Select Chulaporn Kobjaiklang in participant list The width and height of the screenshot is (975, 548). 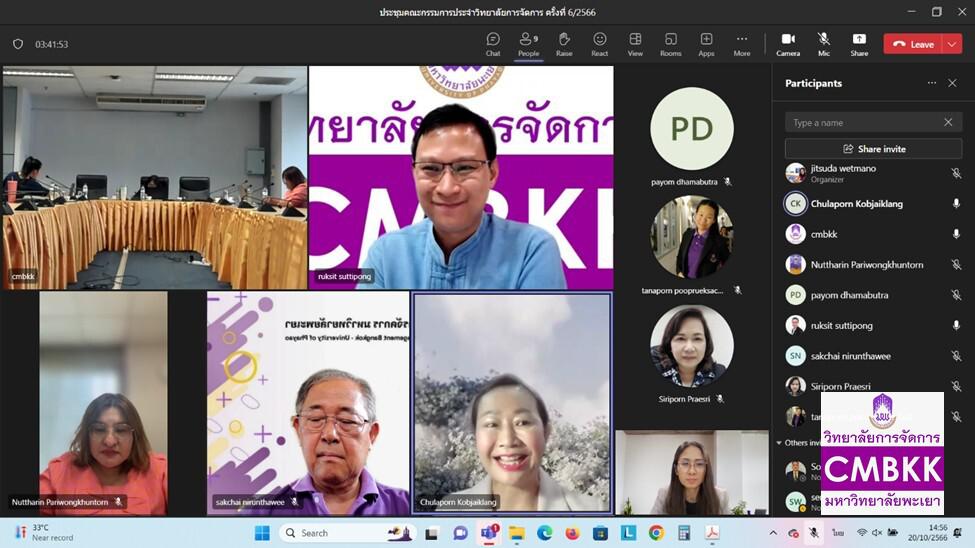click(x=873, y=203)
